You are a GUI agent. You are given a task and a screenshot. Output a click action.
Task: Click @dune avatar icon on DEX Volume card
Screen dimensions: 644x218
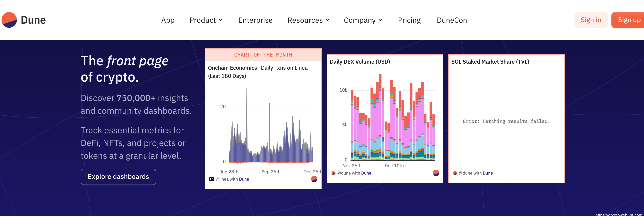[333, 173]
